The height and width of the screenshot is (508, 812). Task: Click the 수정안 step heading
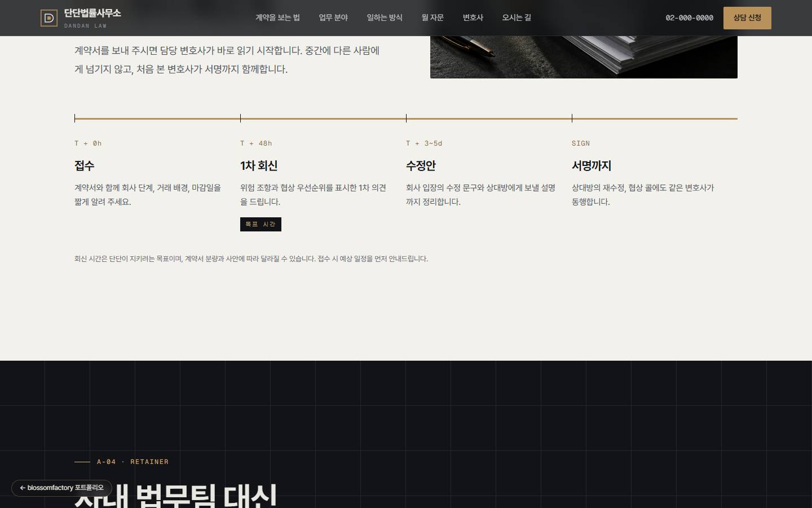(421, 165)
